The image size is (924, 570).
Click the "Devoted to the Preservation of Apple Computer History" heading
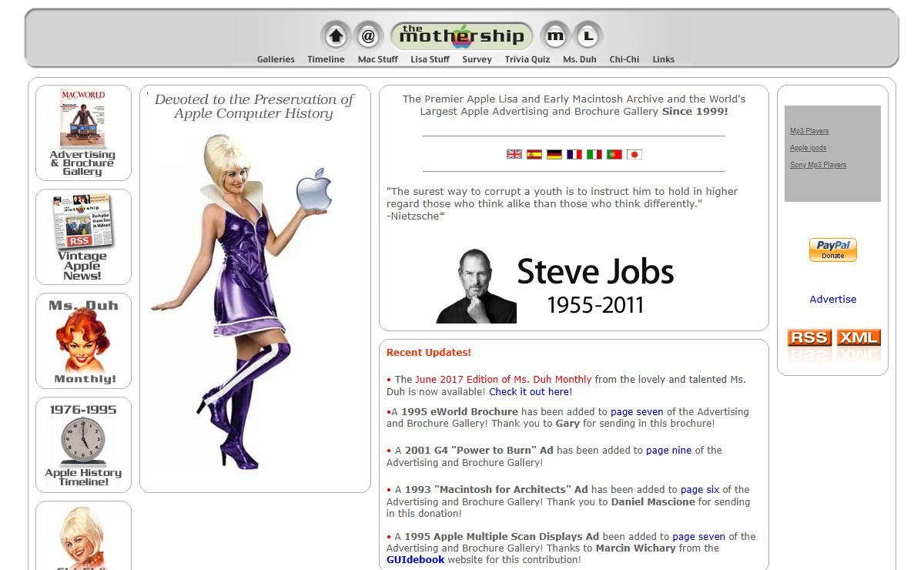click(x=254, y=106)
